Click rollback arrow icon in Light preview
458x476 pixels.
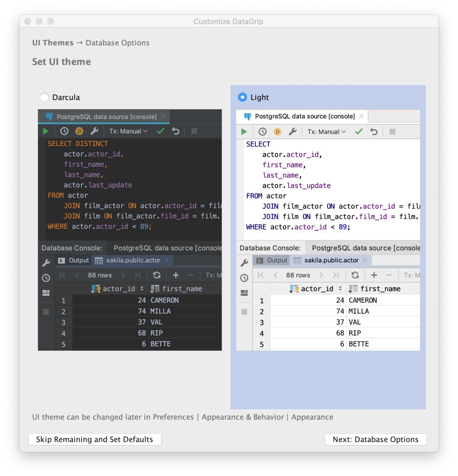374,132
